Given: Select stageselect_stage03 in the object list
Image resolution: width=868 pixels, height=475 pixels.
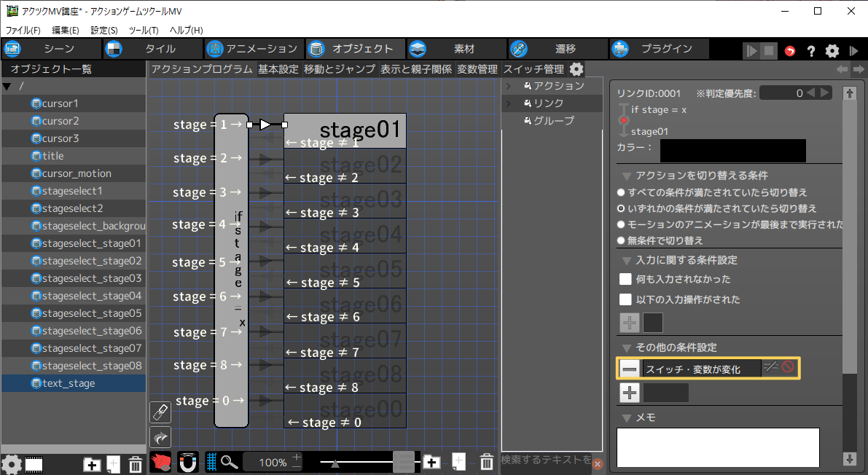Looking at the screenshot, I should click(x=91, y=278).
